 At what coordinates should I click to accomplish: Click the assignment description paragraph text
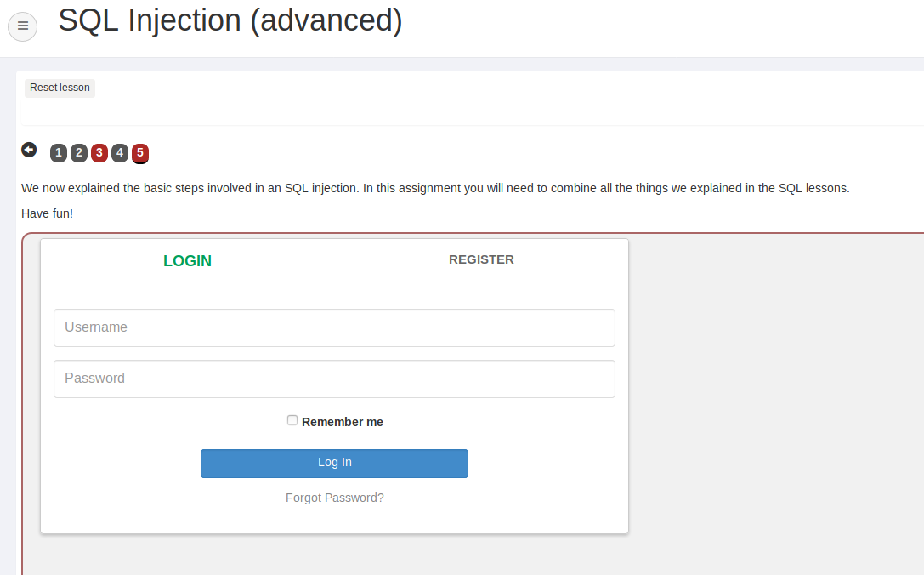pyautogui.click(x=435, y=188)
